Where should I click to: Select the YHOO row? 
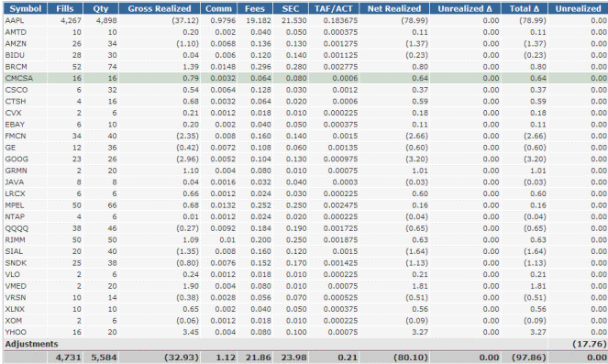(305, 332)
